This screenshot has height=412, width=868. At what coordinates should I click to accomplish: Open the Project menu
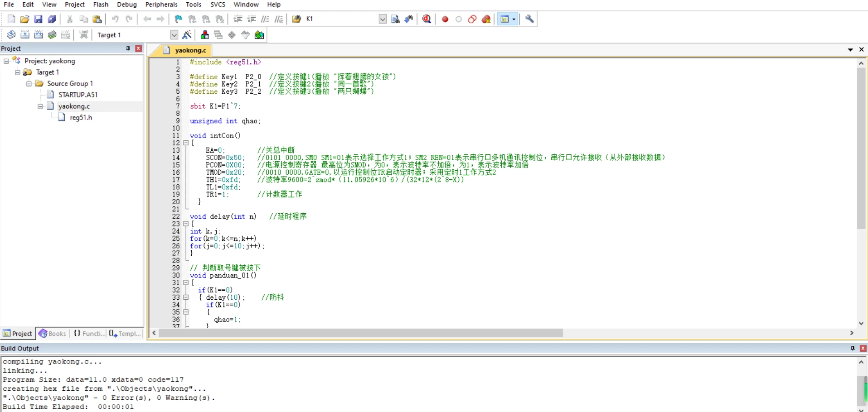click(x=75, y=5)
